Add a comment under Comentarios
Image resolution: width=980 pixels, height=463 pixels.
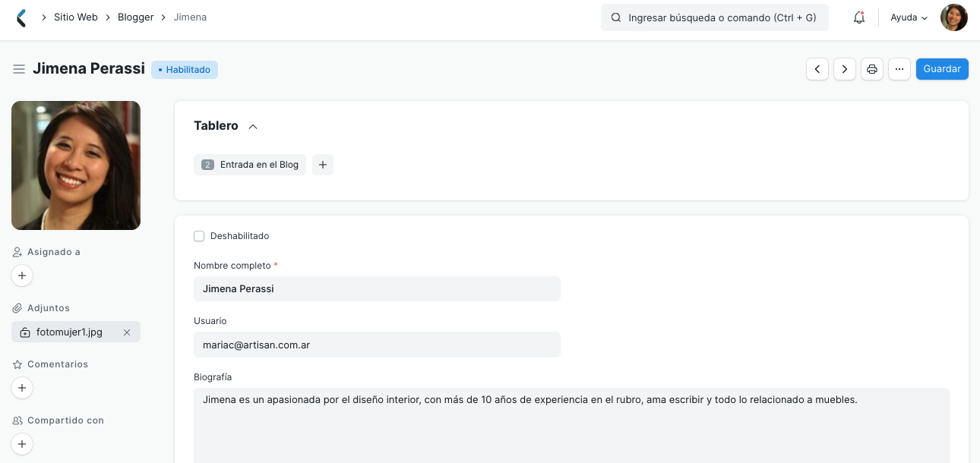(22, 388)
